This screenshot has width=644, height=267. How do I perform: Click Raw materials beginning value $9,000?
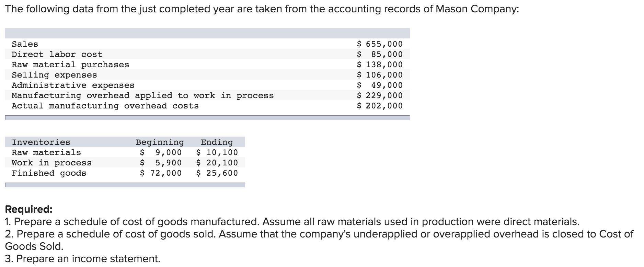pos(161,152)
